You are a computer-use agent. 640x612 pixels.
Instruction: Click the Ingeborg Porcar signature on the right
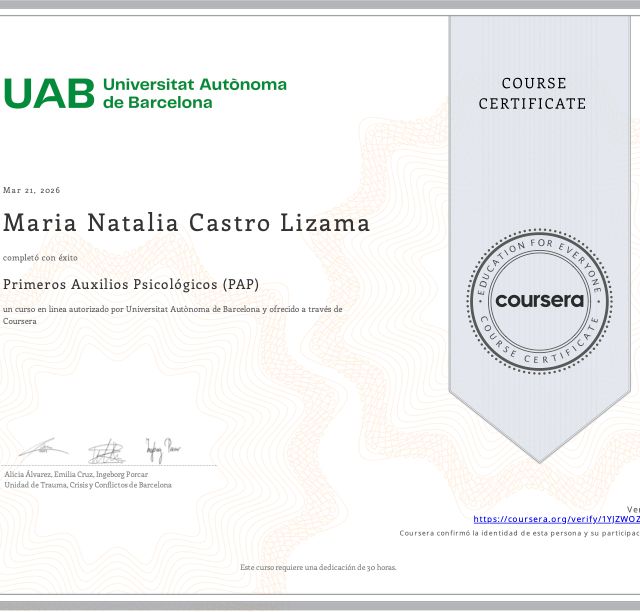(x=163, y=450)
